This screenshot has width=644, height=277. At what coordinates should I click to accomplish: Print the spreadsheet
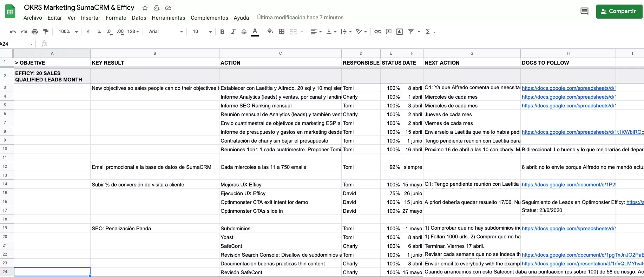point(34,32)
